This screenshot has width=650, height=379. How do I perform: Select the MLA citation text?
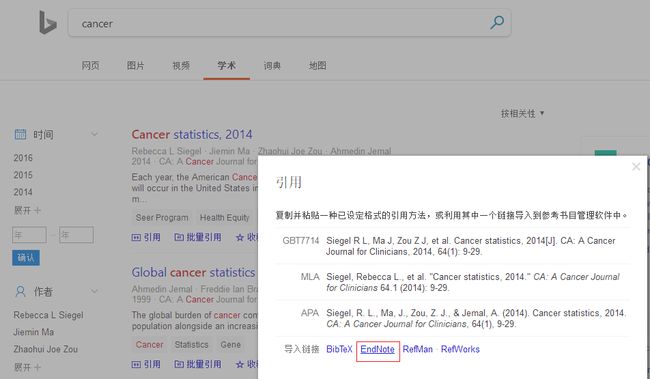click(x=473, y=282)
